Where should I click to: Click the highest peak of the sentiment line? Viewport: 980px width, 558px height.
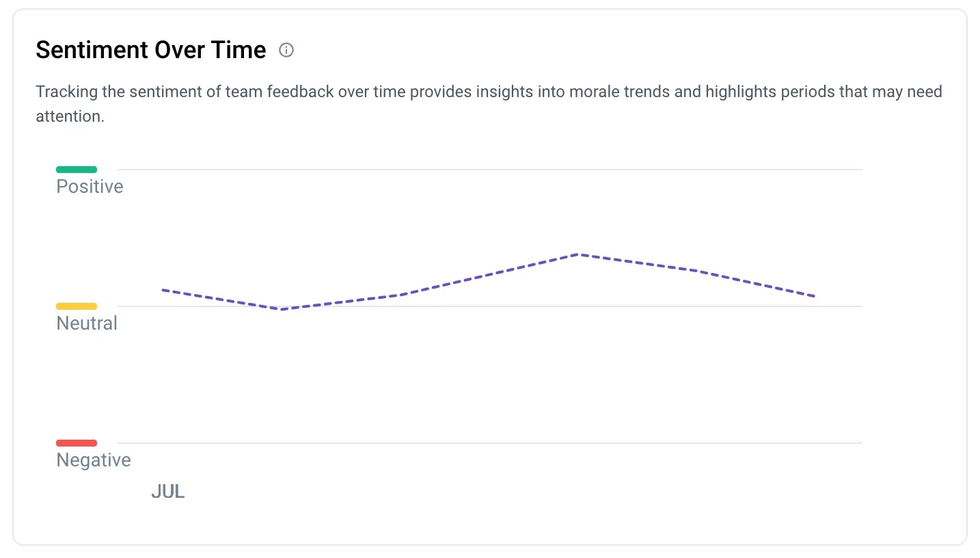coord(579,254)
